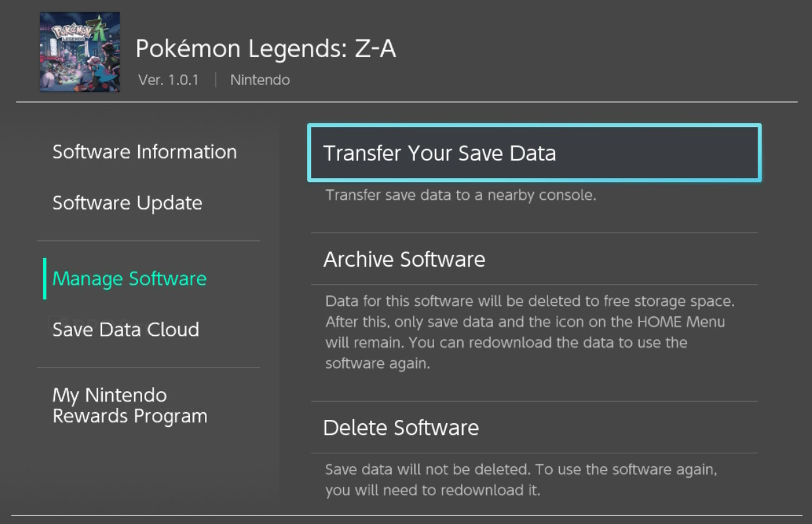Click the sidebar divider below Save Data Cloud
Viewport: 812px width, 524px height.
148,367
